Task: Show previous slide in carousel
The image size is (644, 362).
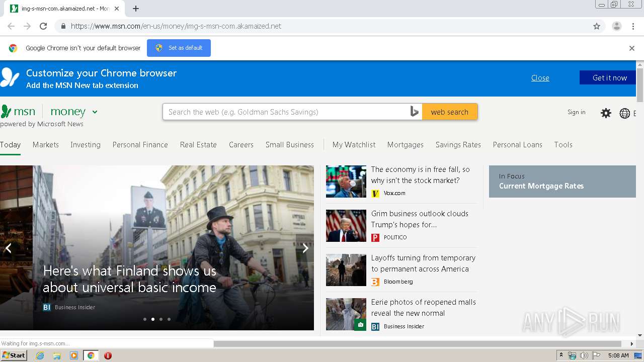Action: [x=9, y=248]
